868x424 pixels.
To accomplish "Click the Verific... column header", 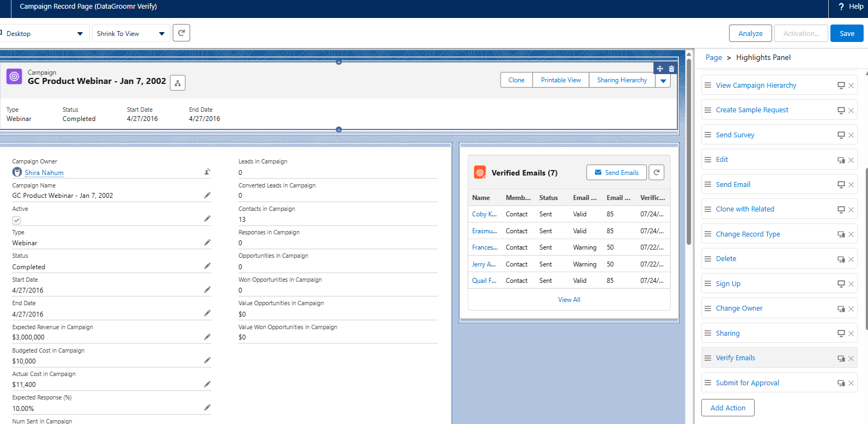I will (x=653, y=198).
